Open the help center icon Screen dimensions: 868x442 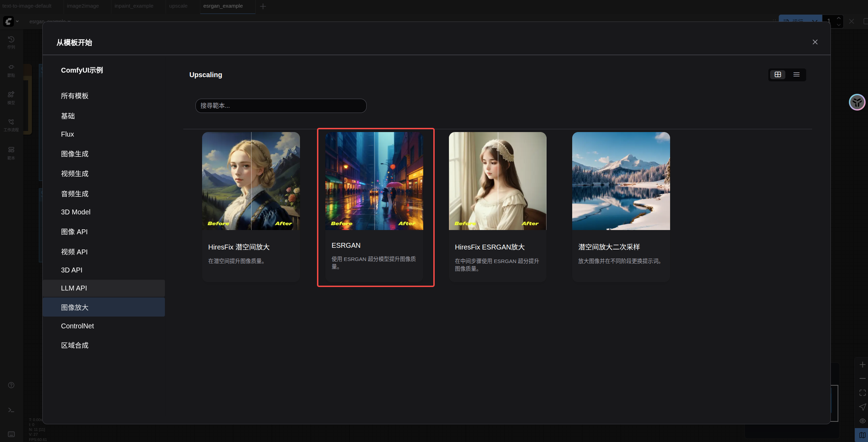[11, 385]
